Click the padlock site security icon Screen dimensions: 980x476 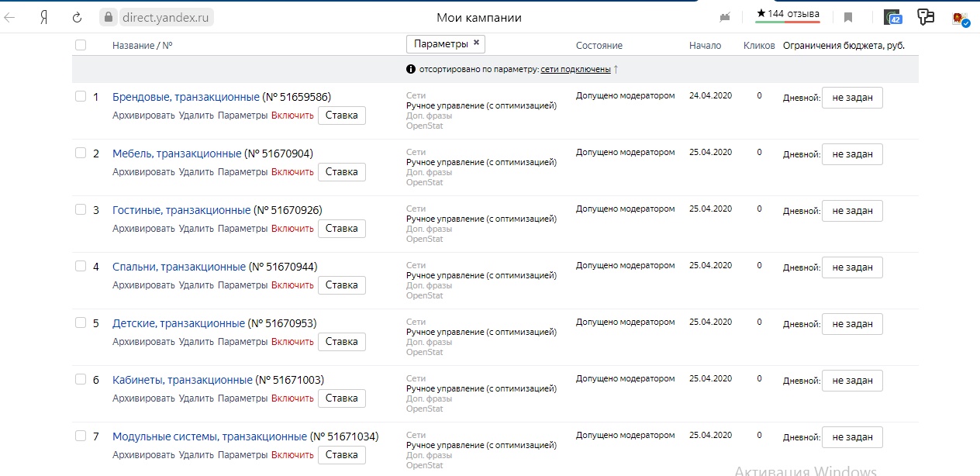(x=107, y=17)
